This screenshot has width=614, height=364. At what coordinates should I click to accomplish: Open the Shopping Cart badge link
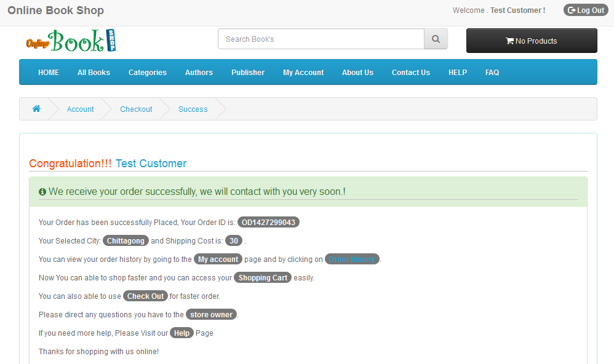(x=263, y=278)
